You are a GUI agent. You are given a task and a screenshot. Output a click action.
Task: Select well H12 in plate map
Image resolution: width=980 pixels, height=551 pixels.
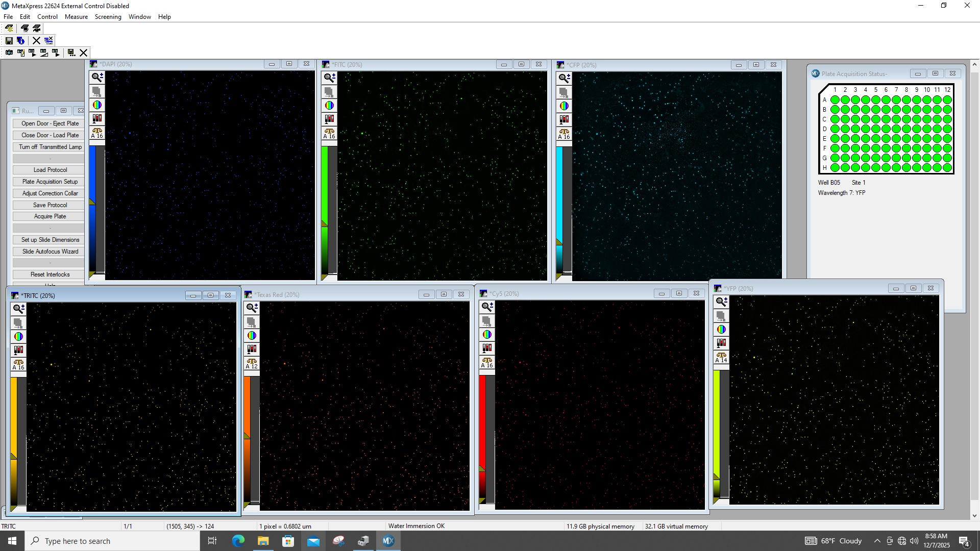pyautogui.click(x=947, y=168)
